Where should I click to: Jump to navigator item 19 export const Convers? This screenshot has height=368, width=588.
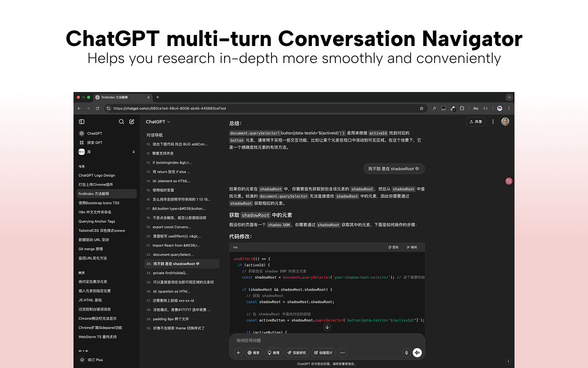click(182, 227)
